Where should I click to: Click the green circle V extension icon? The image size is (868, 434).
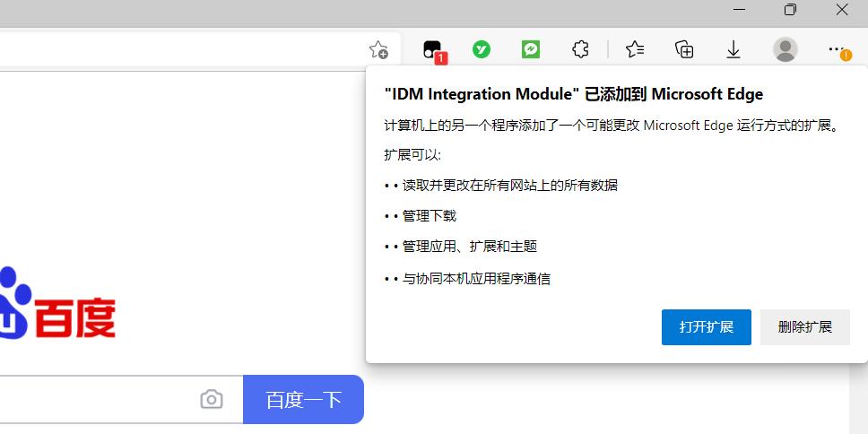tap(482, 50)
